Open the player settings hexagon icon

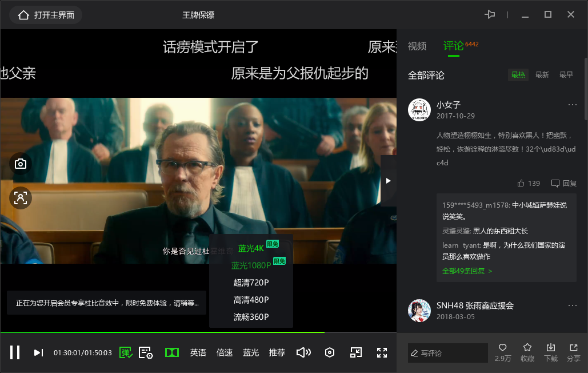(330, 352)
